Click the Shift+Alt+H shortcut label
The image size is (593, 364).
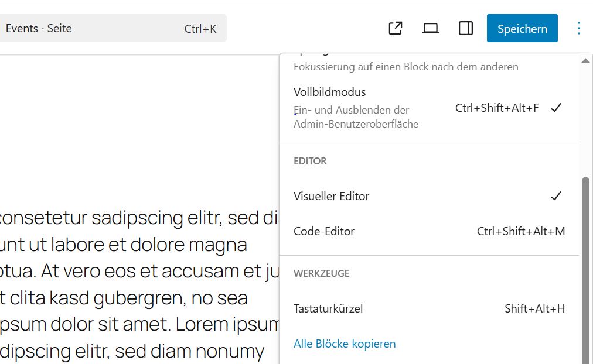534,308
